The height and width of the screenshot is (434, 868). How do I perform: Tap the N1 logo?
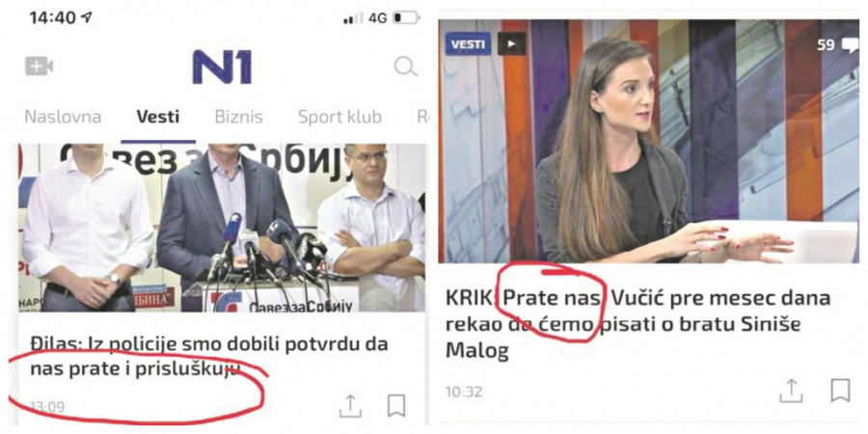pyautogui.click(x=222, y=67)
